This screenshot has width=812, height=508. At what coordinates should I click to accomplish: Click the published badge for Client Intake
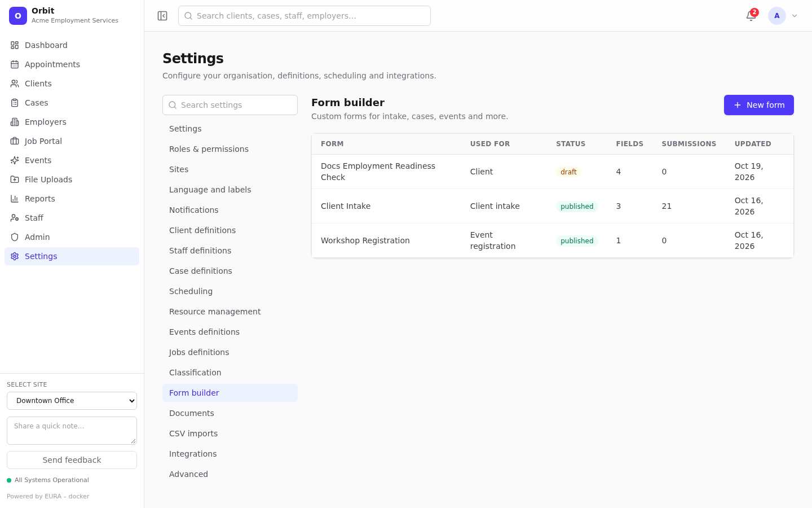pyautogui.click(x=577, y=207)
